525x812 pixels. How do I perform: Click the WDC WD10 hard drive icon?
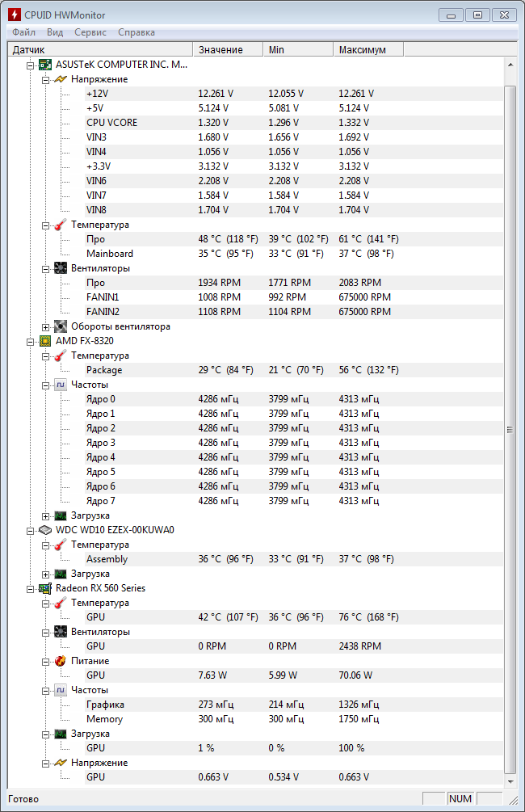[x=45, y=530]
